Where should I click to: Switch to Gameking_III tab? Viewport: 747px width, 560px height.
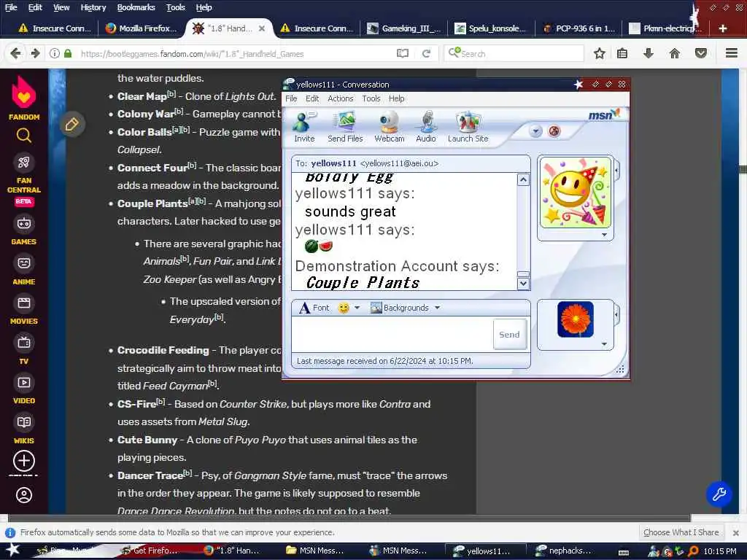point(404,28)
